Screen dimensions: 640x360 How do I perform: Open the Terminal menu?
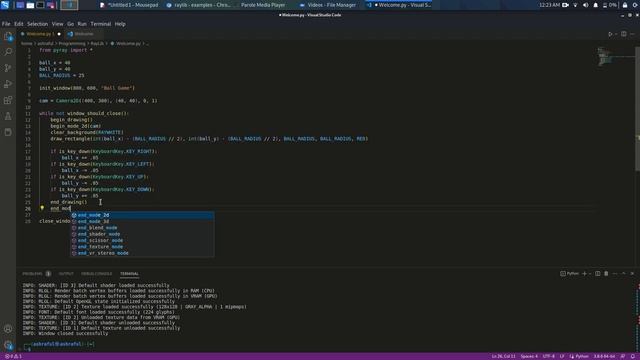click(x=101, y=24)
